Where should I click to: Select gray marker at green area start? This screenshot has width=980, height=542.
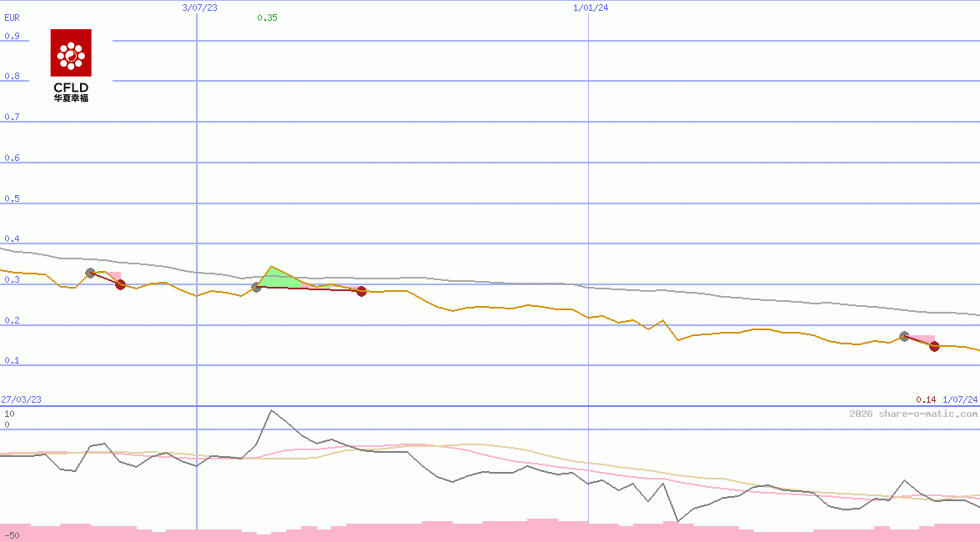coord(256,287)
